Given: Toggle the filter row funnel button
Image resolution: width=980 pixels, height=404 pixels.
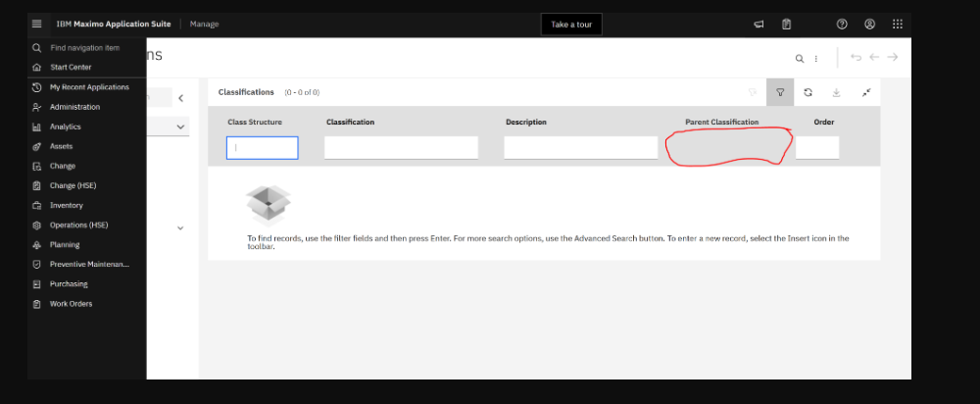Looking at the screenshot, I should [780, 92].
